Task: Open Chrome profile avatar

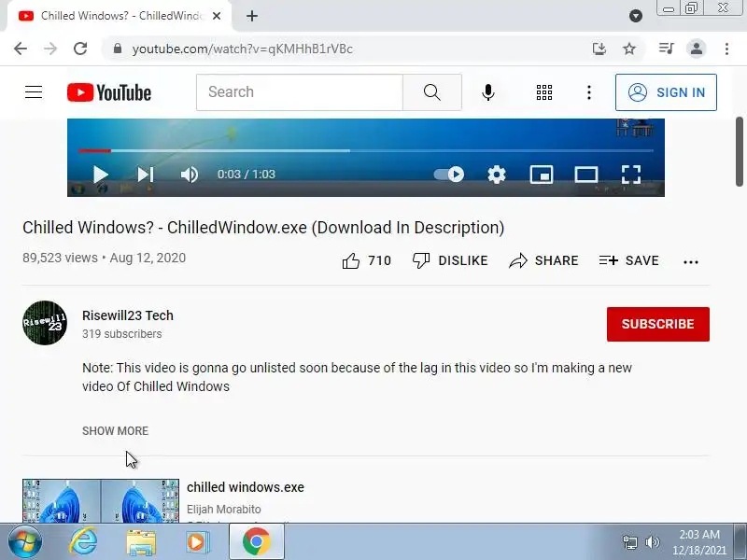Action: 696,49
